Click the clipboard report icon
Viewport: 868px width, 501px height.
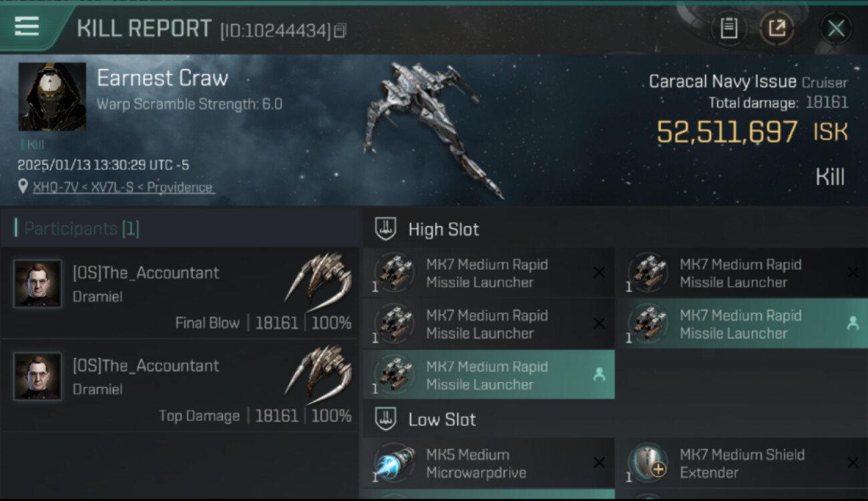point(728,28)
